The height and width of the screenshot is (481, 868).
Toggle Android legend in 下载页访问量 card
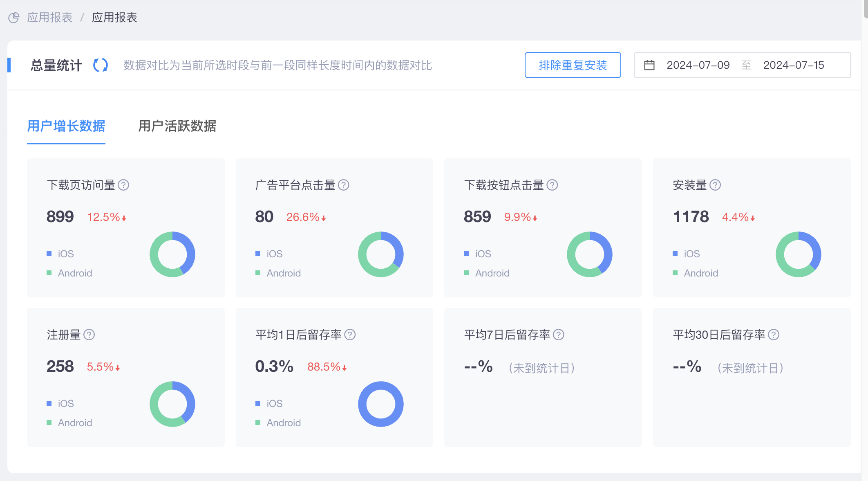69,273
